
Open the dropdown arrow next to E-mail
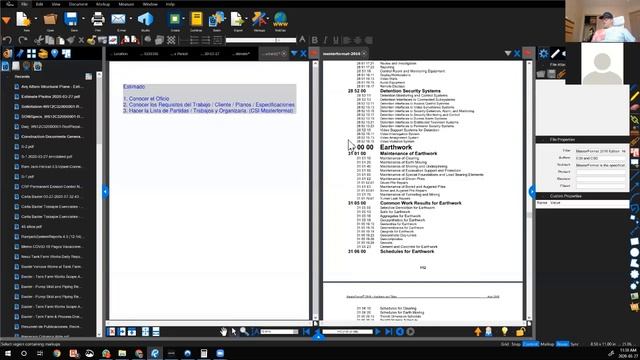tap(131, 18)
